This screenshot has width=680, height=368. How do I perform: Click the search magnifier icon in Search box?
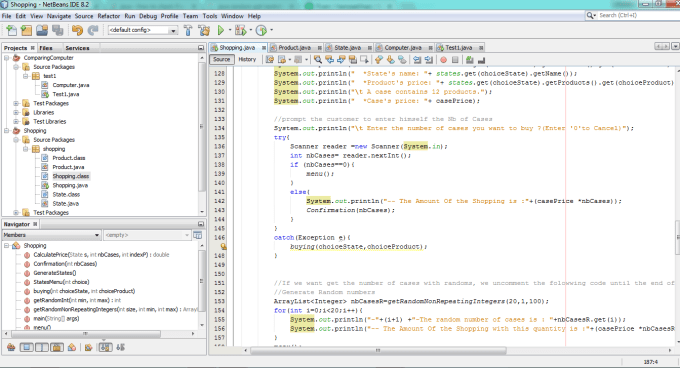click(x=591, y=15)
